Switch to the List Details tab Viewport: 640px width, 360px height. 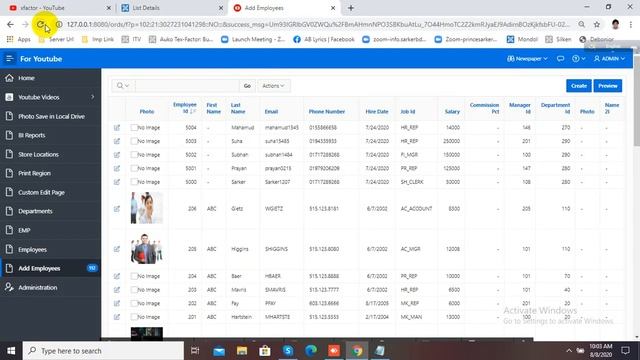(x=171, y=8)
